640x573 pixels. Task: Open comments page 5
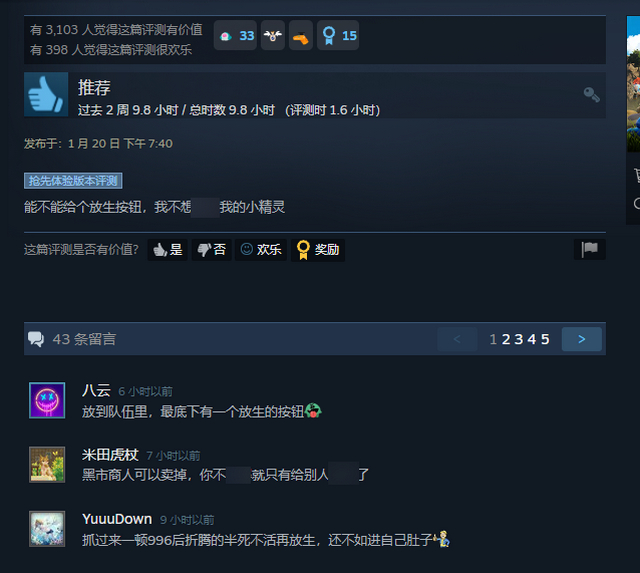(545, 339)
